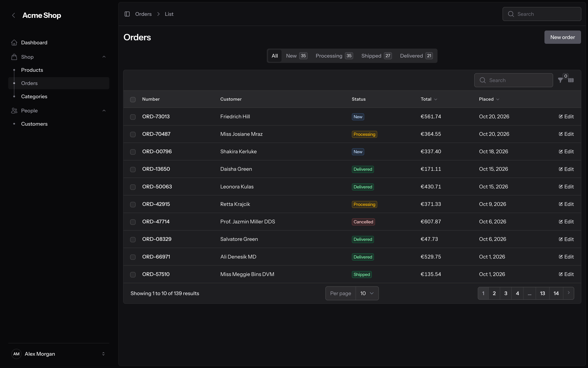Sort by the Placed column
Viewport: 588px width, 368px height.
[489, 99]
